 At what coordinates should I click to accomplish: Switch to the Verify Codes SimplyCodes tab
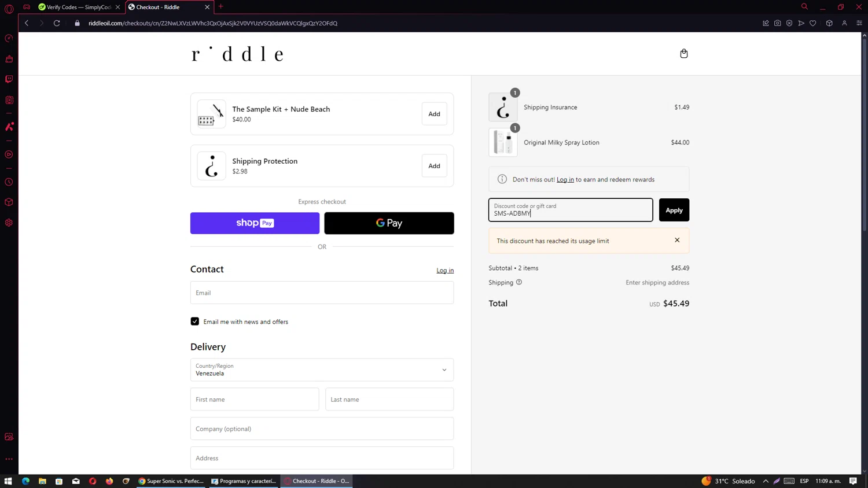[76, 7]
